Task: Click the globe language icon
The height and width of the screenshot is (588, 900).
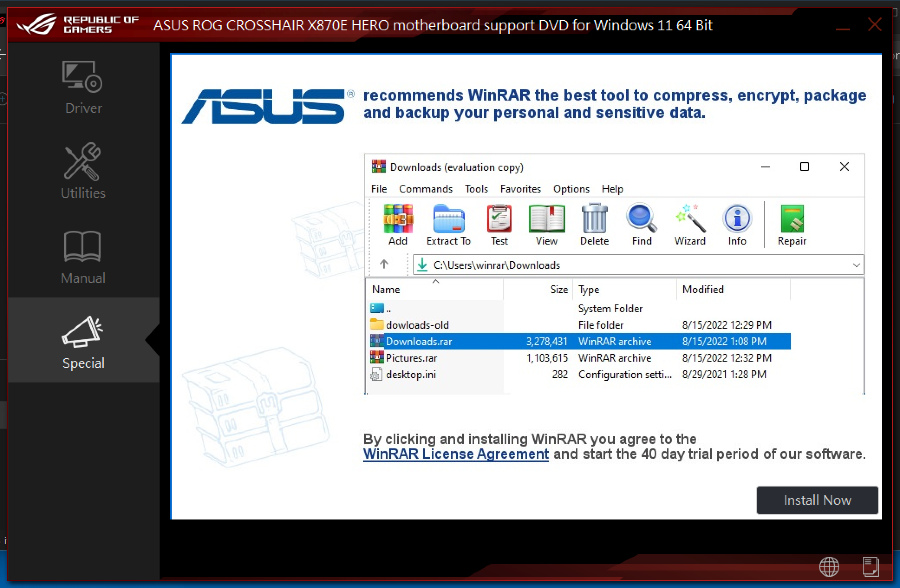Action: pos(829,567)
